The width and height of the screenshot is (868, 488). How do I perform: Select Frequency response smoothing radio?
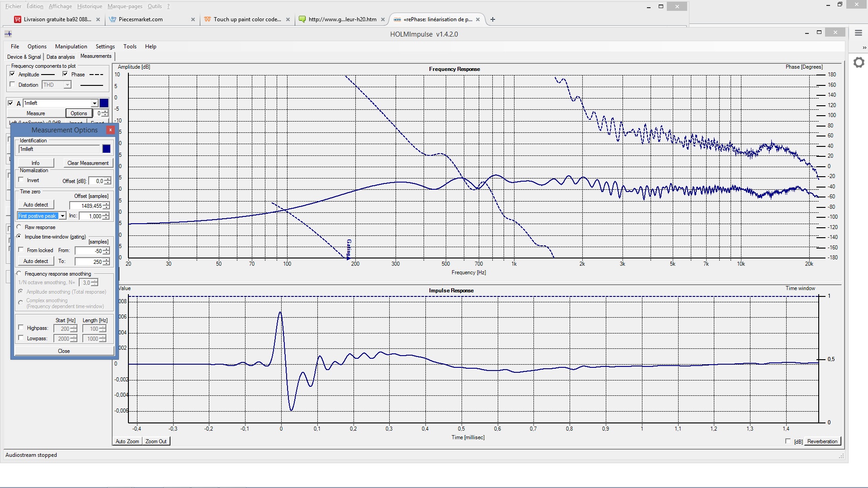(19, 273)
